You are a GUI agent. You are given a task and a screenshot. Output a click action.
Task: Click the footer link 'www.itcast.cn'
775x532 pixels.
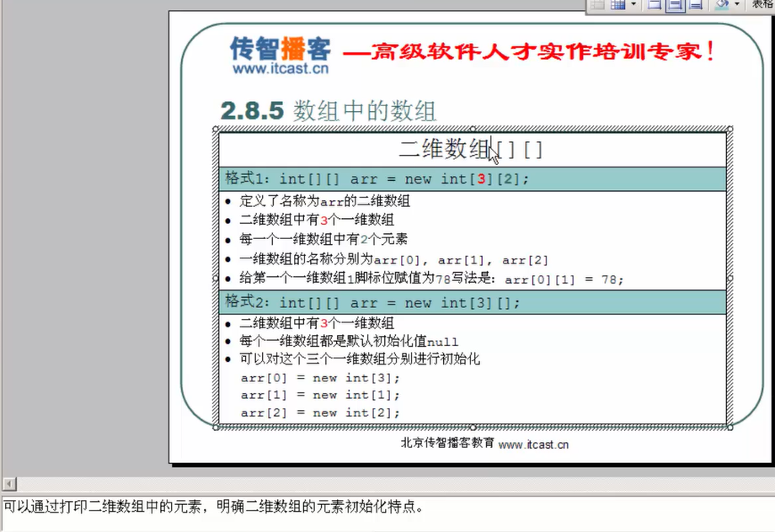tap(533, 444)
